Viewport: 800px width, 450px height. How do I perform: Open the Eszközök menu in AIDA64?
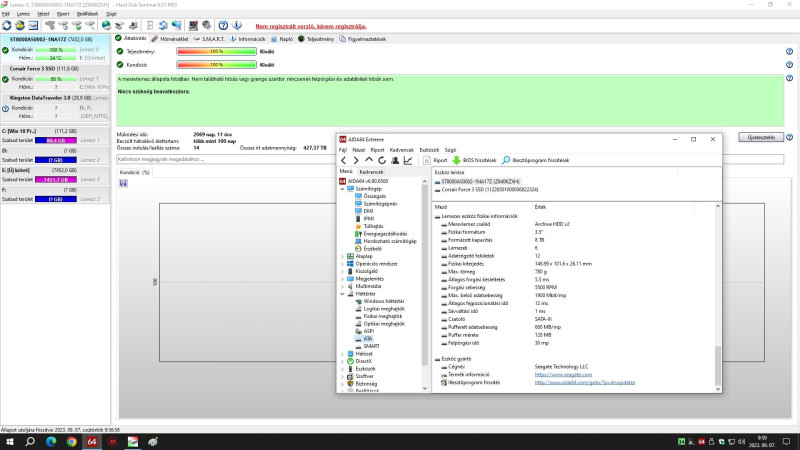pyautogui.click(x=429, y=150)
